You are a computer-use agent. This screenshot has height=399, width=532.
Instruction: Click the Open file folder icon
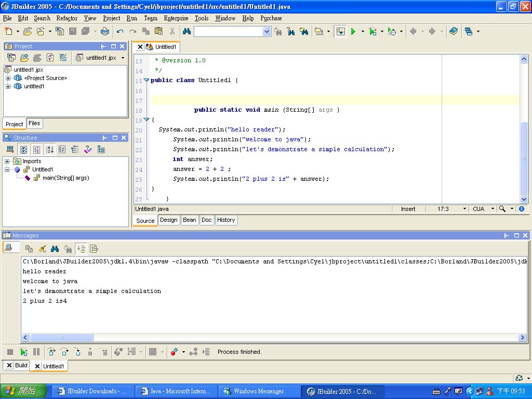pos(28,31)
